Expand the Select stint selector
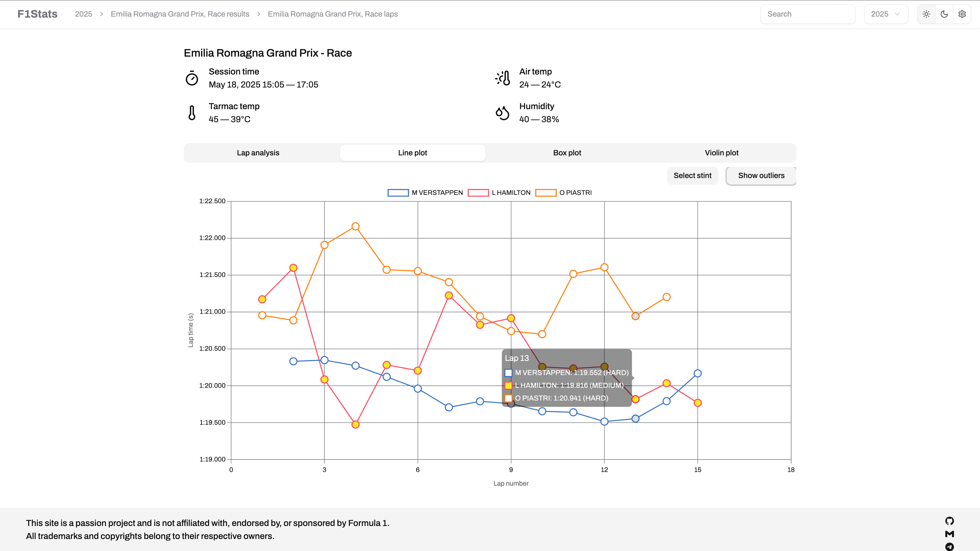Screen dimensions: 980x551 pyautogui.click(x=692, y=175)
